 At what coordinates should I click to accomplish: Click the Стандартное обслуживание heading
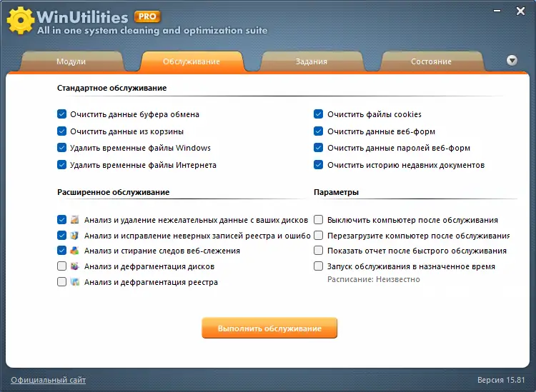111,88
